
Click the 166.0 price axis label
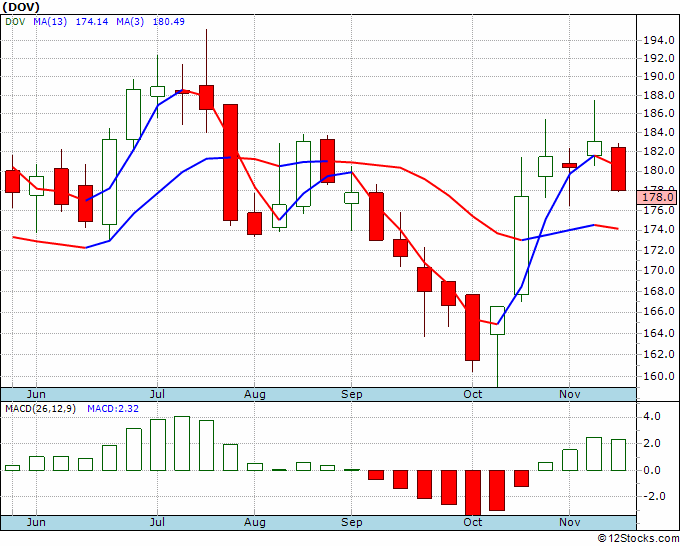[658, 311]
